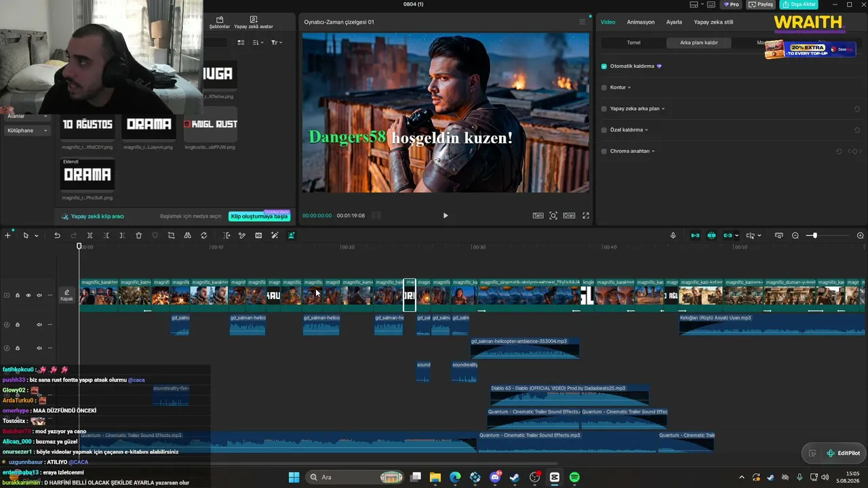The image size is (868, 488).
Task: Lock the main video track
Action: (x=18, y=295)
